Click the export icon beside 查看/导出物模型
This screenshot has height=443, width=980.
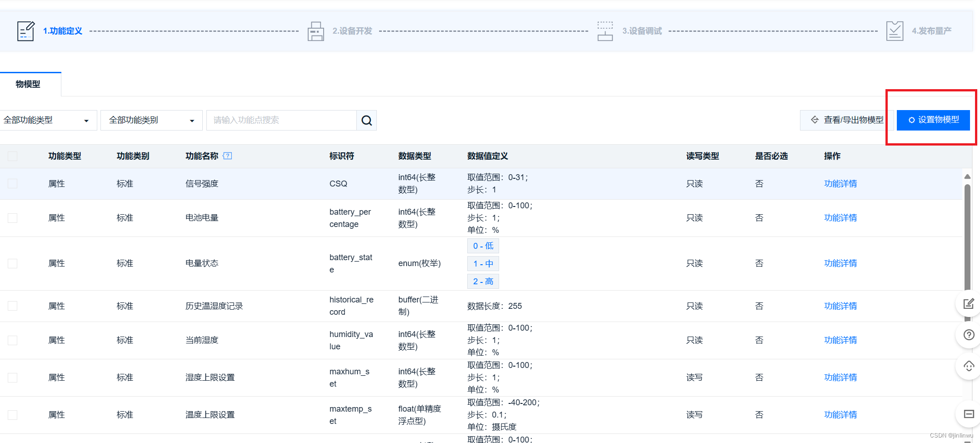coord(814,120)
